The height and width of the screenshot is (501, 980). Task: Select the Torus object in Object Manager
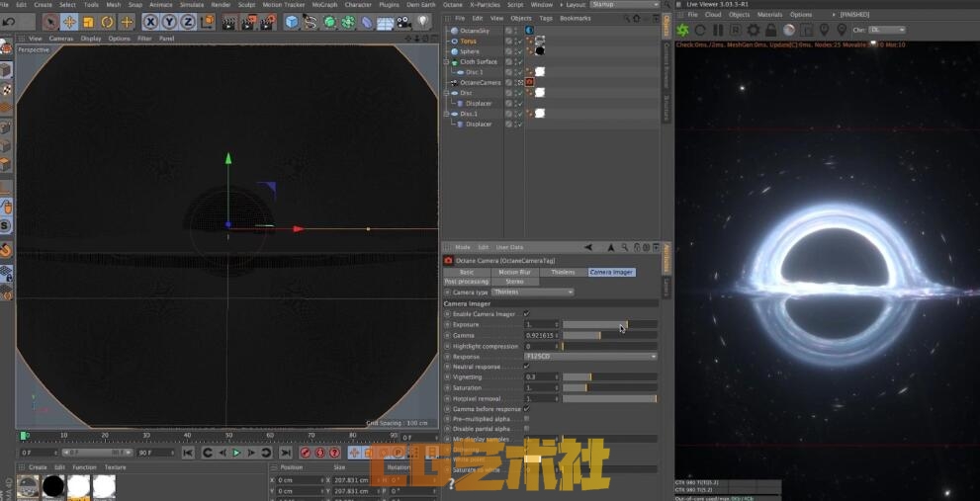(468, 42)
